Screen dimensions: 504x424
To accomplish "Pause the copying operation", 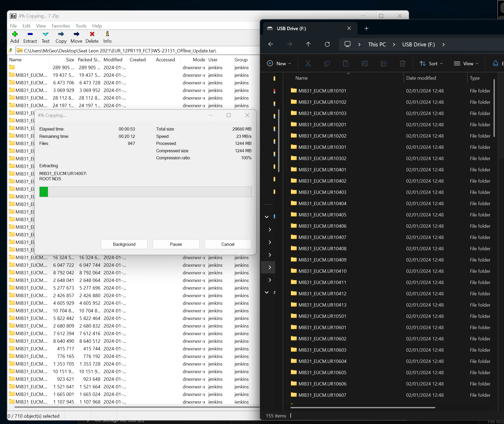I will (x=176, y=244).
